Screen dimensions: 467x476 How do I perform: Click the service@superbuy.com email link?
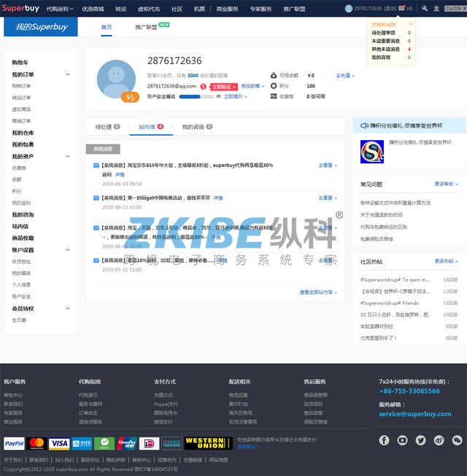coord(415,414)
